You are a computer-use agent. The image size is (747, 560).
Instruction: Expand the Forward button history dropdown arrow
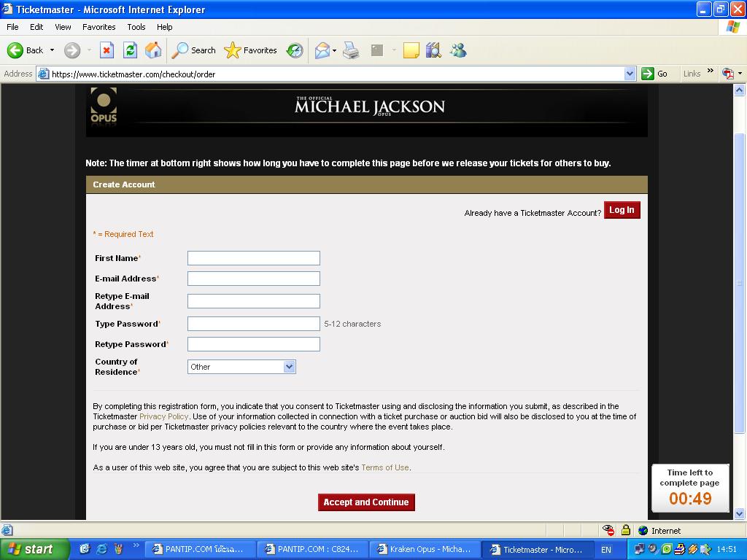(x=89, y=50)
